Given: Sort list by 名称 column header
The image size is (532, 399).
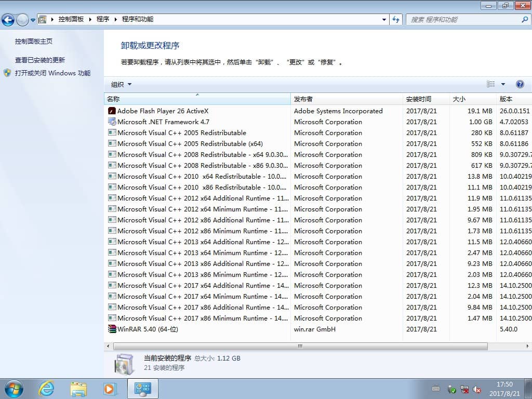Looking at the screenshot, I should pyautogui.click(x=197, y=99).
